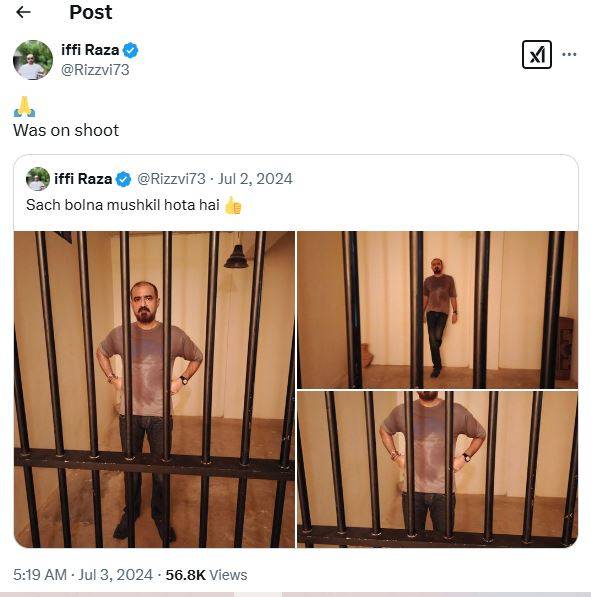Open the large left photo behind bars

click(154, 389)
